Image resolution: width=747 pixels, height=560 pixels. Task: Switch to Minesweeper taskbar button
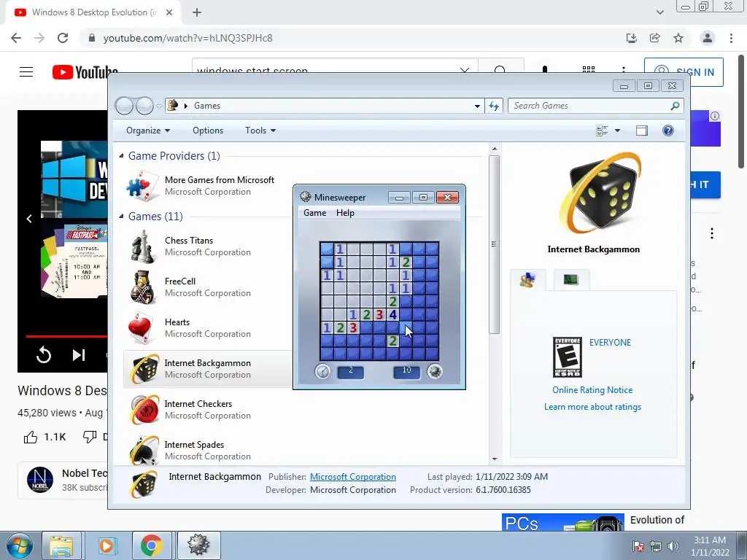[198, 545]
